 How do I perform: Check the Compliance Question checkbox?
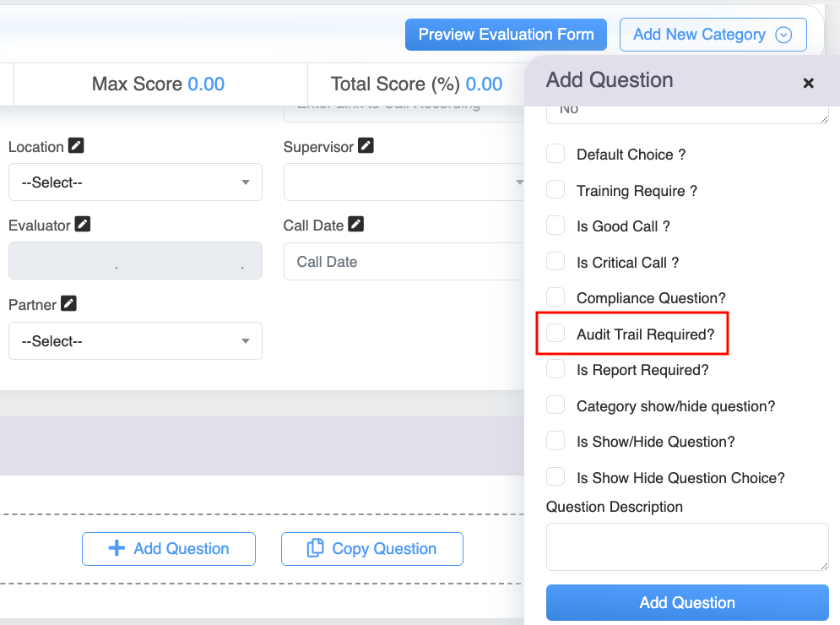(x=555, y=297)
